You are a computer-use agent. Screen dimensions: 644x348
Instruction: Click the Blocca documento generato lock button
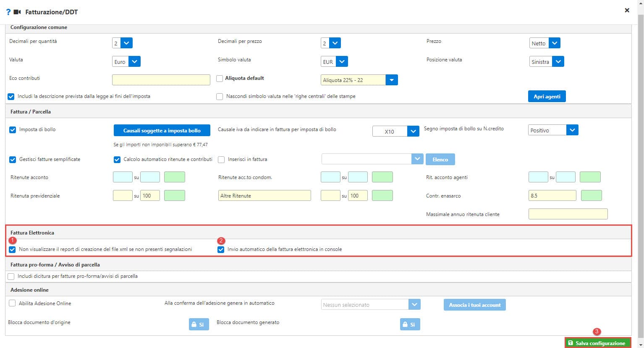410,324
